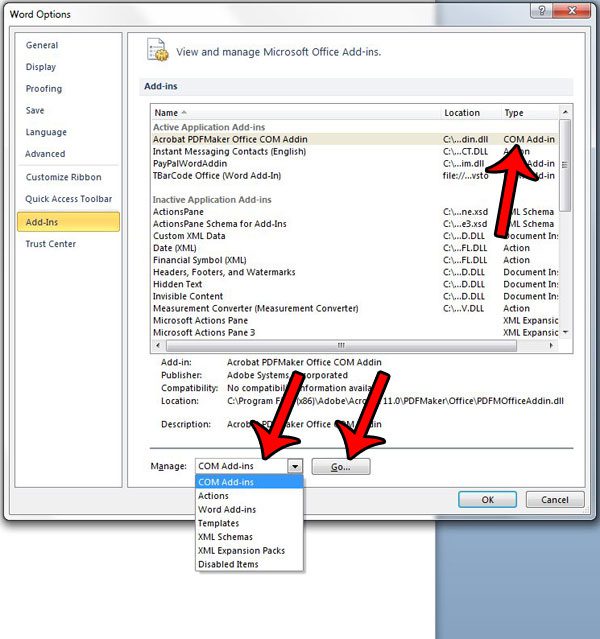Select the Hidden Text row
This screenshot has height=639, width=600.
[355, 284]
